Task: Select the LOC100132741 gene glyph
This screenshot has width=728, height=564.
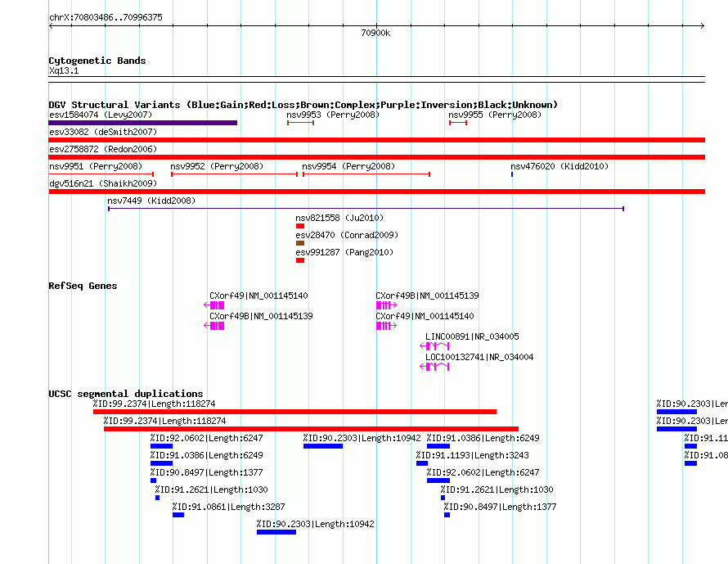Action: [434, 367]
